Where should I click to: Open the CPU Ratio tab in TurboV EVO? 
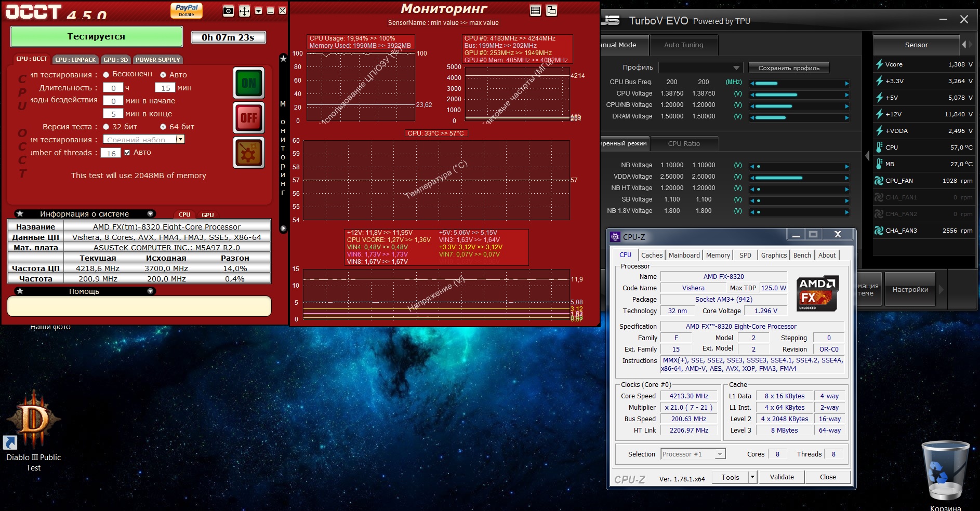click(684, 144)
